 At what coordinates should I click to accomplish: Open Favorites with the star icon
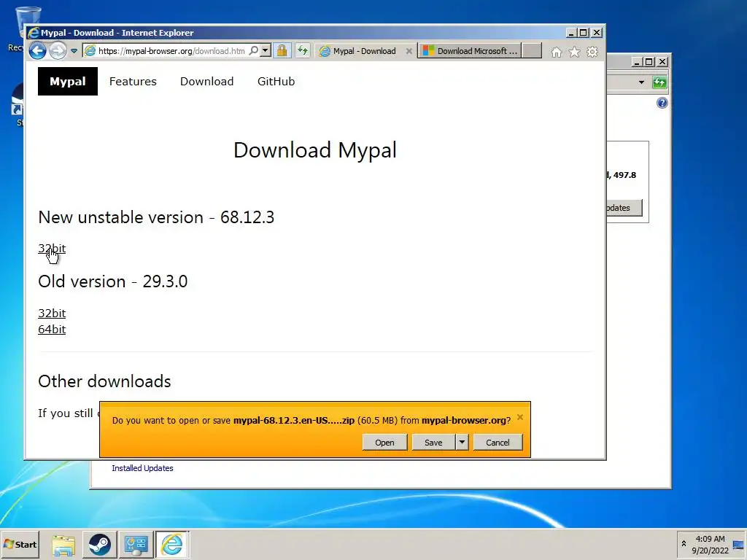pos(575,52)
